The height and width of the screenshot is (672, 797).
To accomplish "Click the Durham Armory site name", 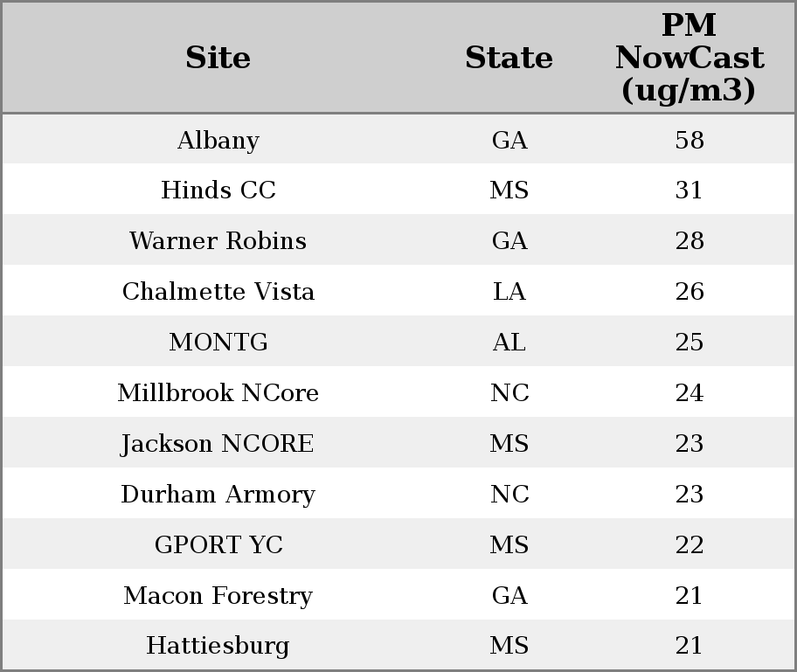I will coord(218,495).
